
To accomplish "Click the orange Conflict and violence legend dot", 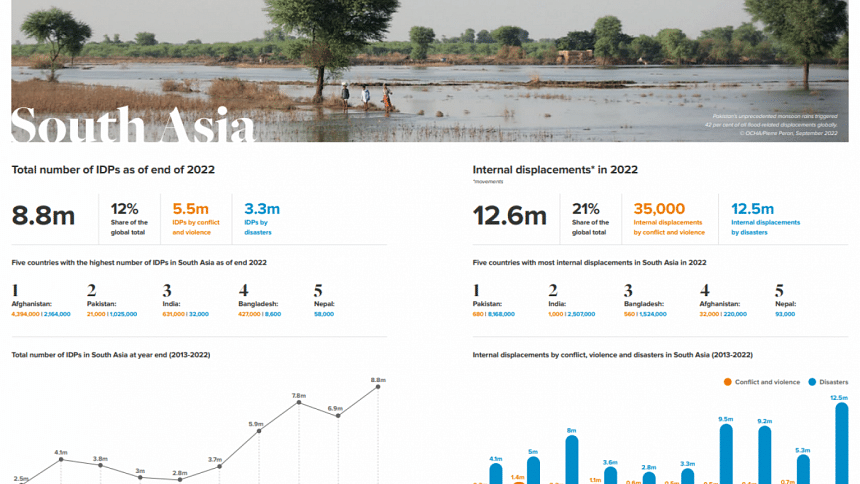I will click(726, 381).
